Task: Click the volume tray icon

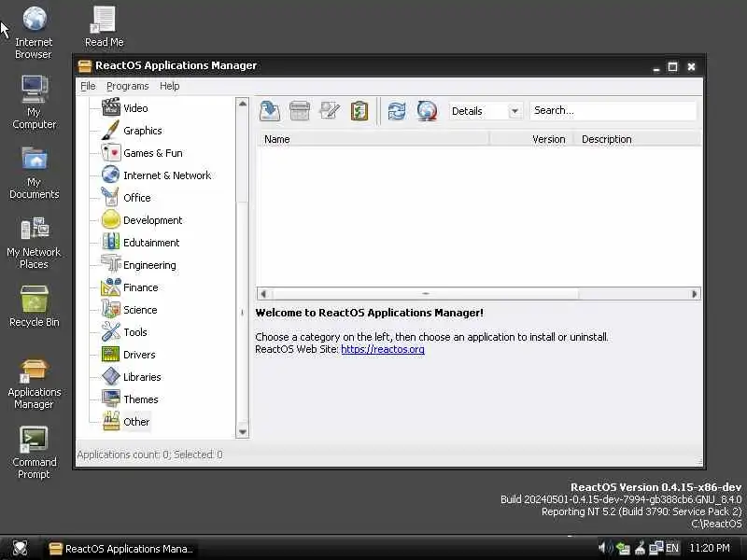Action: coord(603,548)
